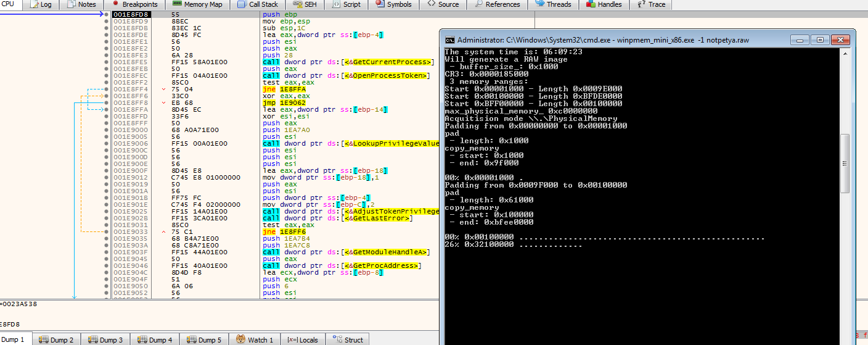This screenshot has width=868, height=345.
Task: Toggle breakpoint bullet at 001E9033
Action: point(106,231)
